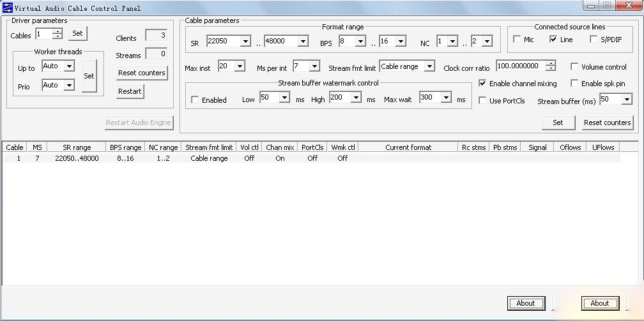The image size is (644, 321).
Task: Tick the S/PDIF source line checkbox
Action: pyautogui.click(x=594, y=40)
